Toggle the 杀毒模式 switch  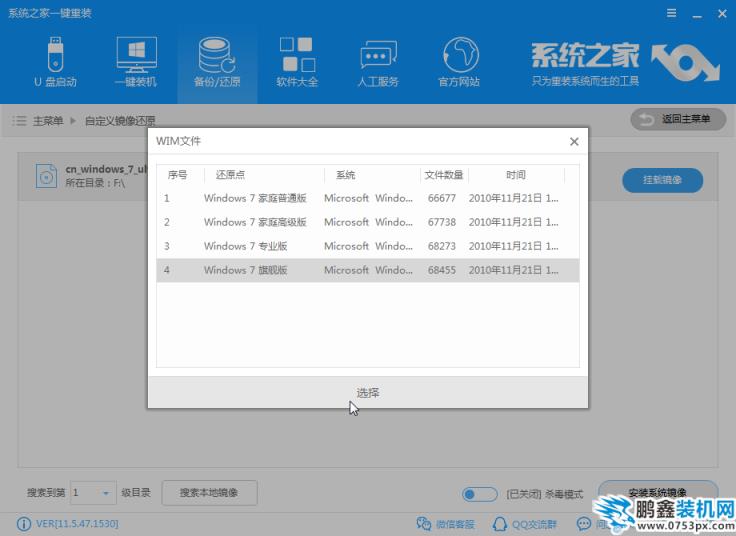(x=479, y=494)
